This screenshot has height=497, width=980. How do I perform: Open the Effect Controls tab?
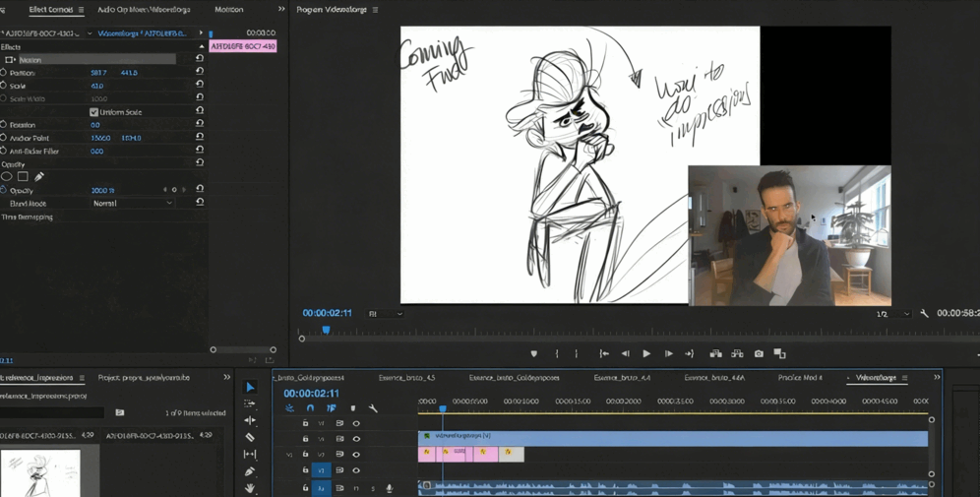click(51, 10)
